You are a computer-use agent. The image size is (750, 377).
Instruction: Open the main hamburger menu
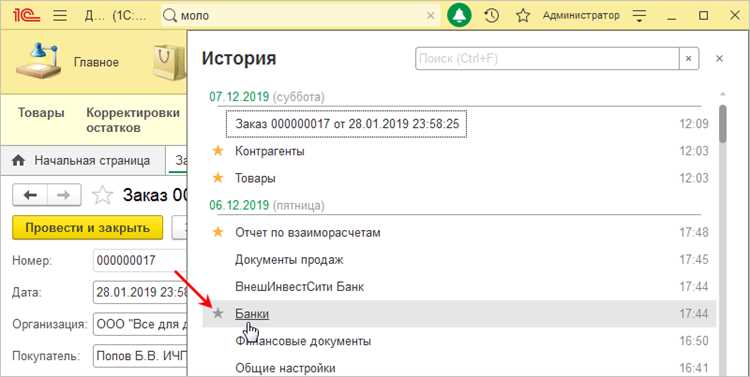coord(60,16)
